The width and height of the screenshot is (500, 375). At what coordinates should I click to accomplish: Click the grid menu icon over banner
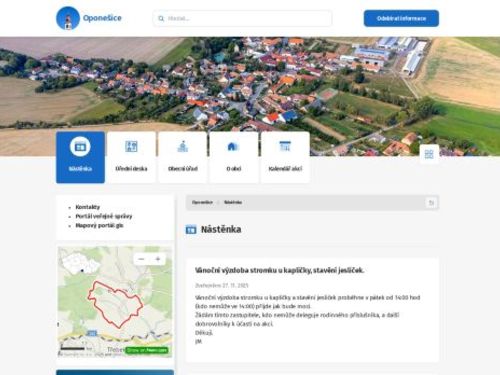(x=429, y=154)
